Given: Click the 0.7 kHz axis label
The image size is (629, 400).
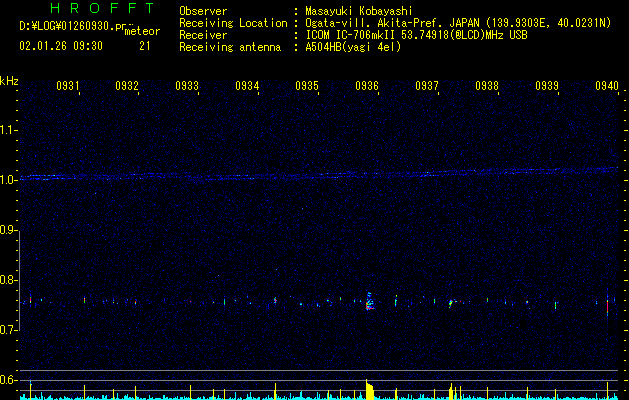Looking at the screenshot, I should [x=9, y=330].
